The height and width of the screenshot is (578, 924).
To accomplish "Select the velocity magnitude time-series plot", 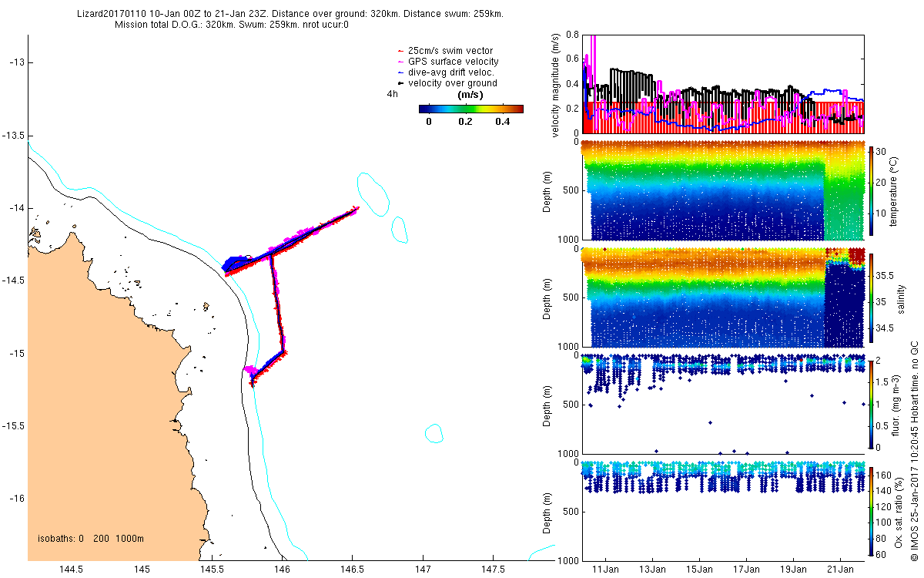I will (x=722, y=83).
